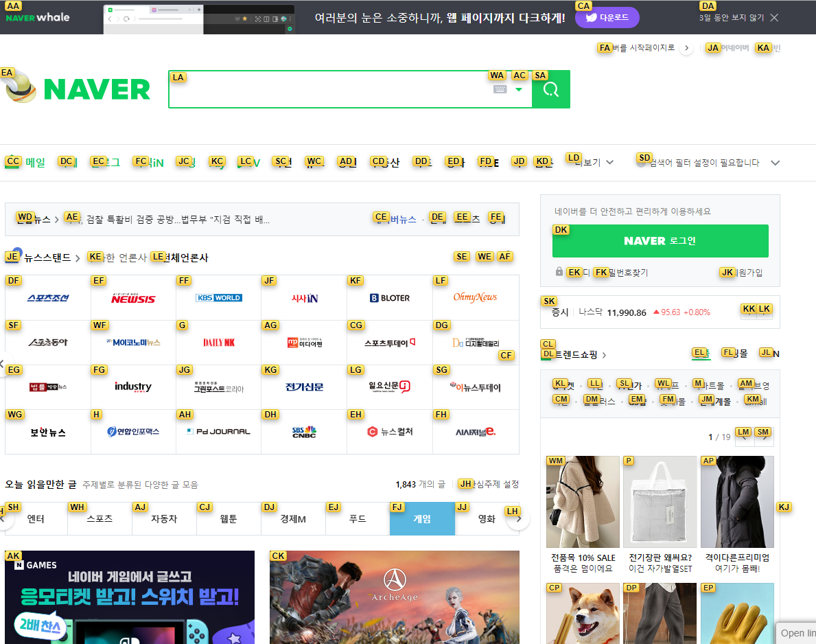Select the 자동차 topic tab
The width and height of the screenshot is (816, 644).
164,518
